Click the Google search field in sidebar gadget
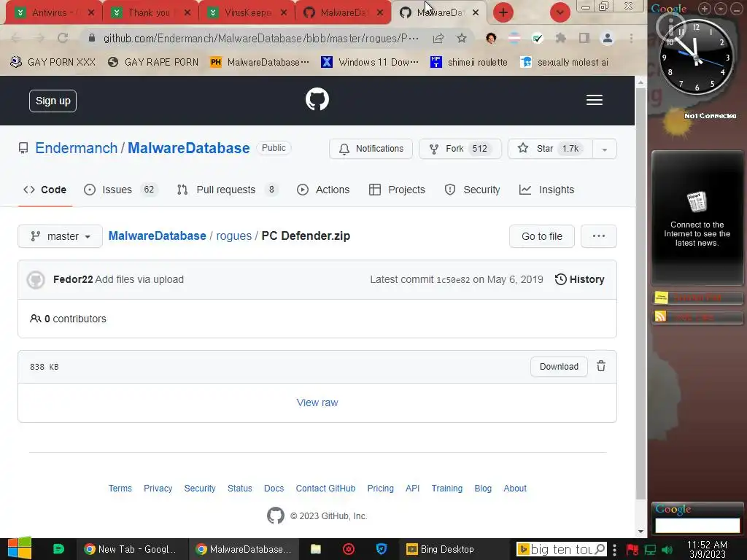Image resolution: width=747 pixels, height=560 pixels. click(697, 525)
